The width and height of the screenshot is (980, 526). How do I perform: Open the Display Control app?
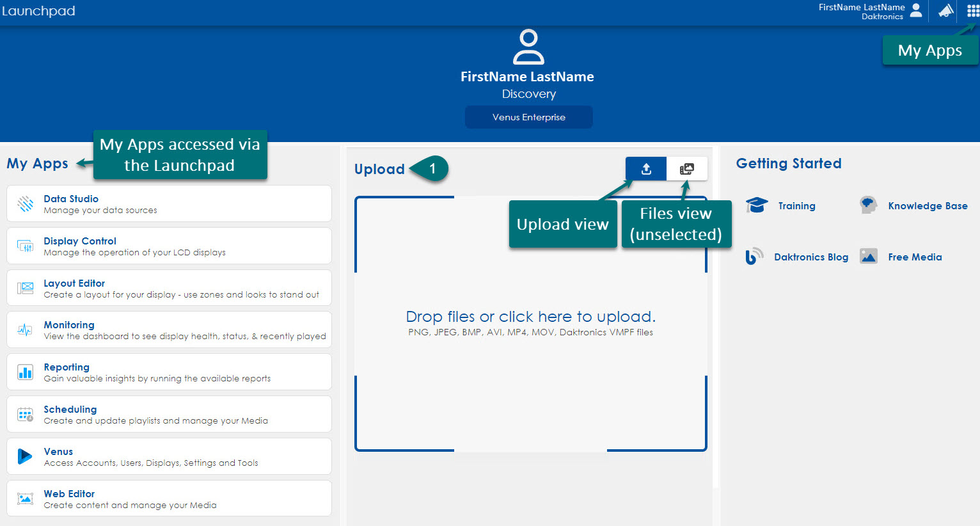(x=169, y=246)
